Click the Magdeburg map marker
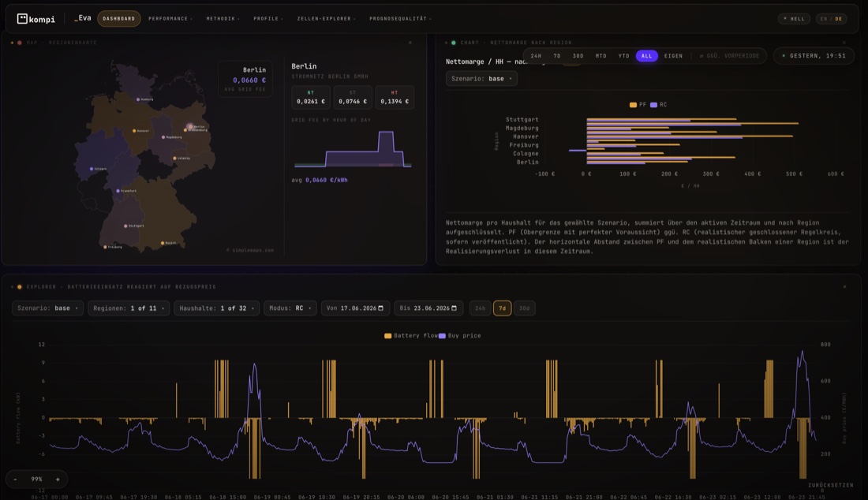 [x=163, y=137]
